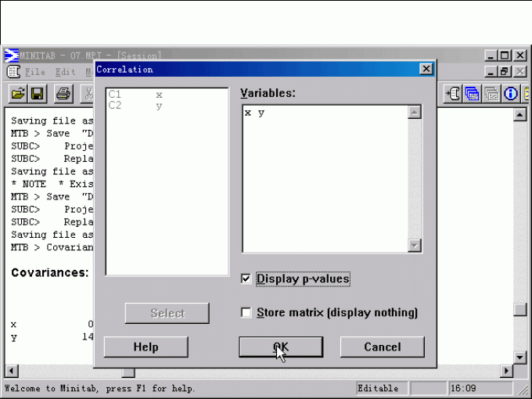This screenshot has width=532, height=399.
Task: Click the session document icon beside File menu
Action: [x=13, y=72]
